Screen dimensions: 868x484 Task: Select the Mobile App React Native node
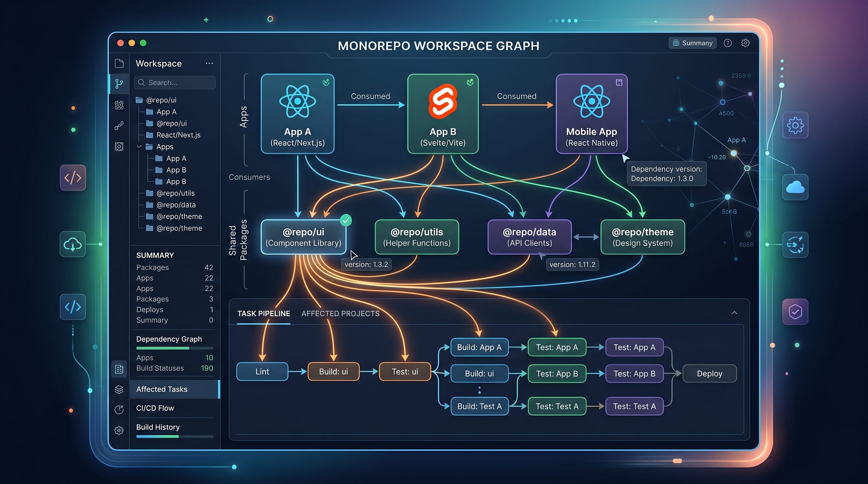pos(592,114)
